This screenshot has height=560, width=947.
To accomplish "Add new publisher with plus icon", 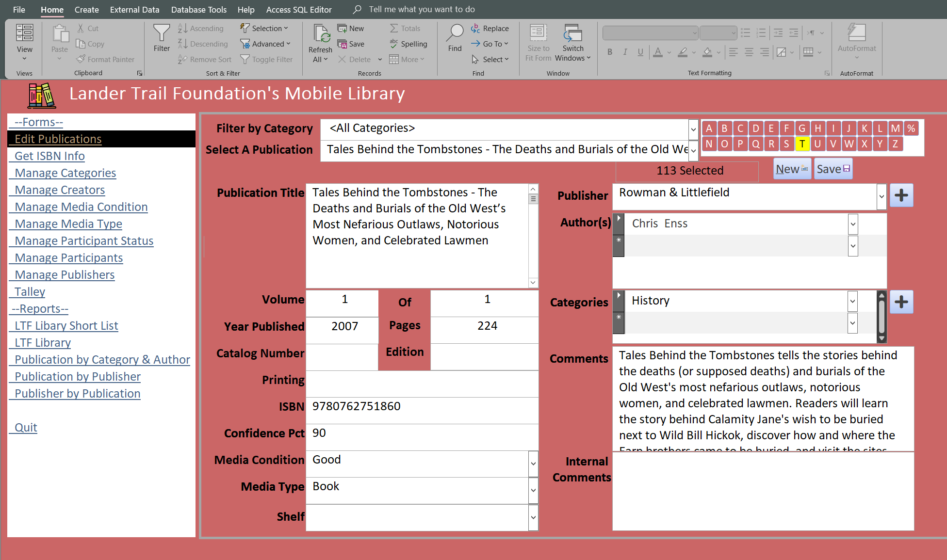I will pyautogui.click(x=901, y=195).
